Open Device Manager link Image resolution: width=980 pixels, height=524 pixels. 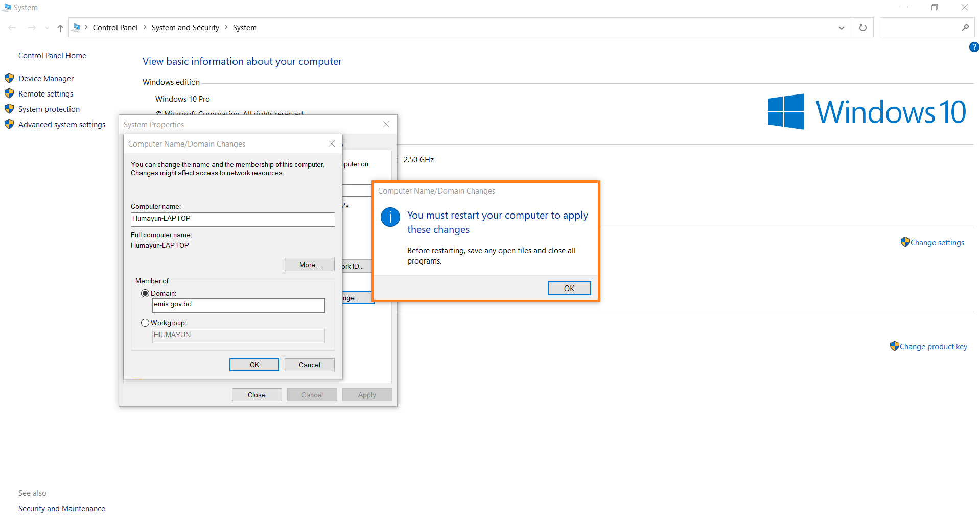tap(46, 79)
